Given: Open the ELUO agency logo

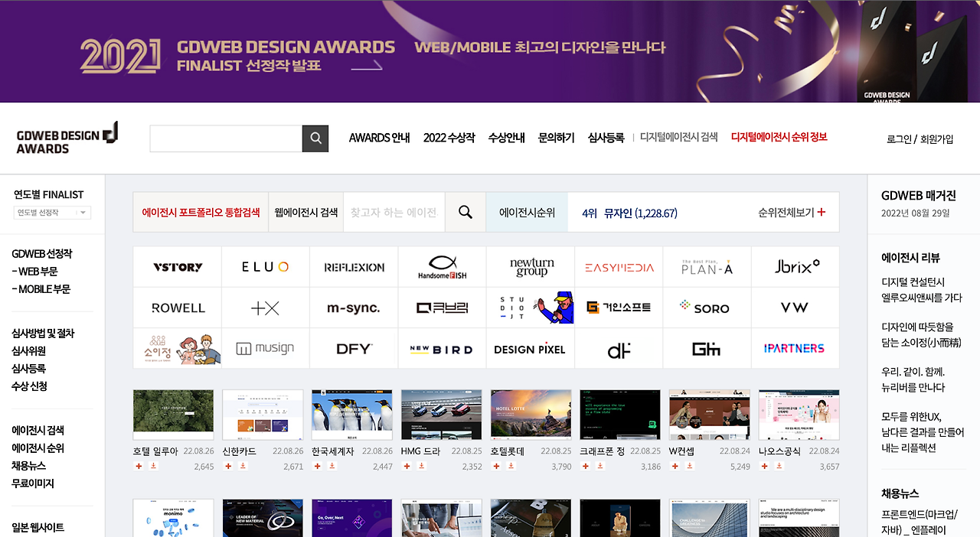Looking at the screenshot, I should (266, 267).
